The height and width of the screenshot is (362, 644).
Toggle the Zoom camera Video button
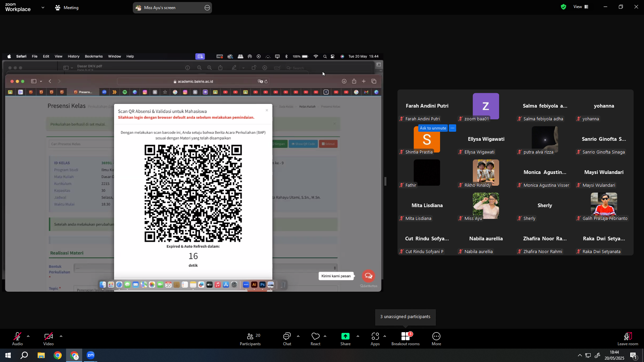pos(48,339)
